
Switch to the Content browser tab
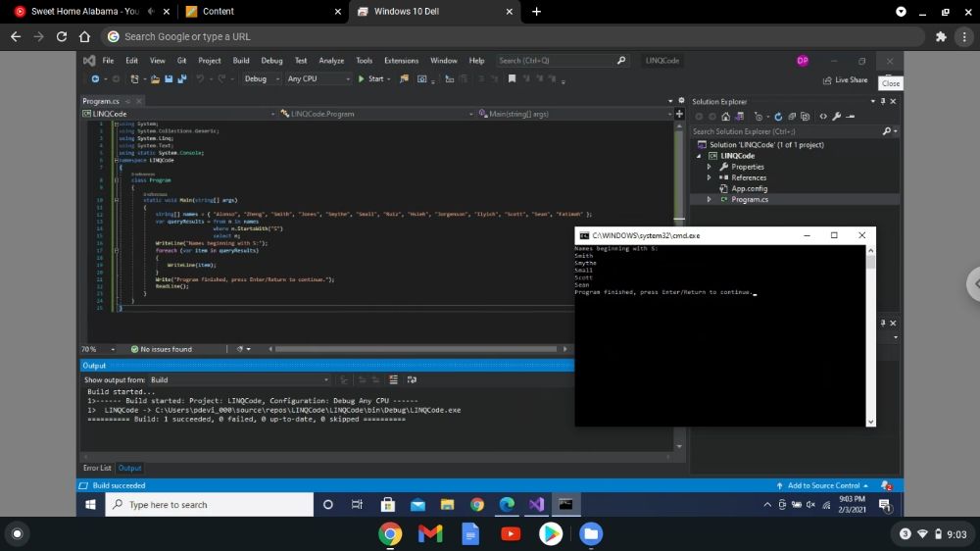(x=264, y=11)
